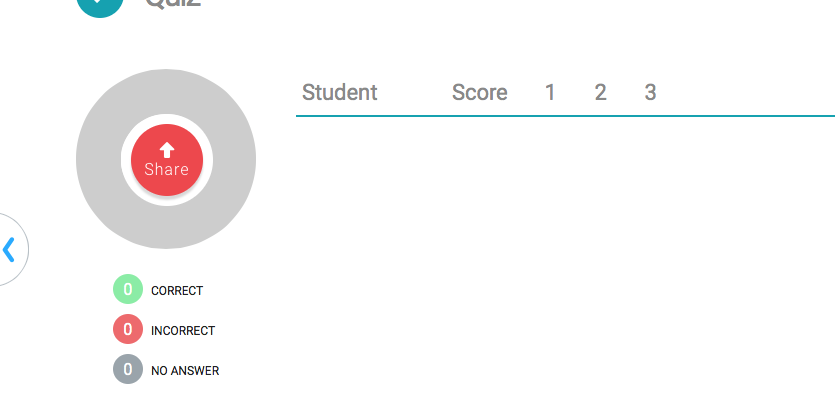Click the NO ANSWER legend label
Viewport: 835px width, 400px height.
[185, 371]
